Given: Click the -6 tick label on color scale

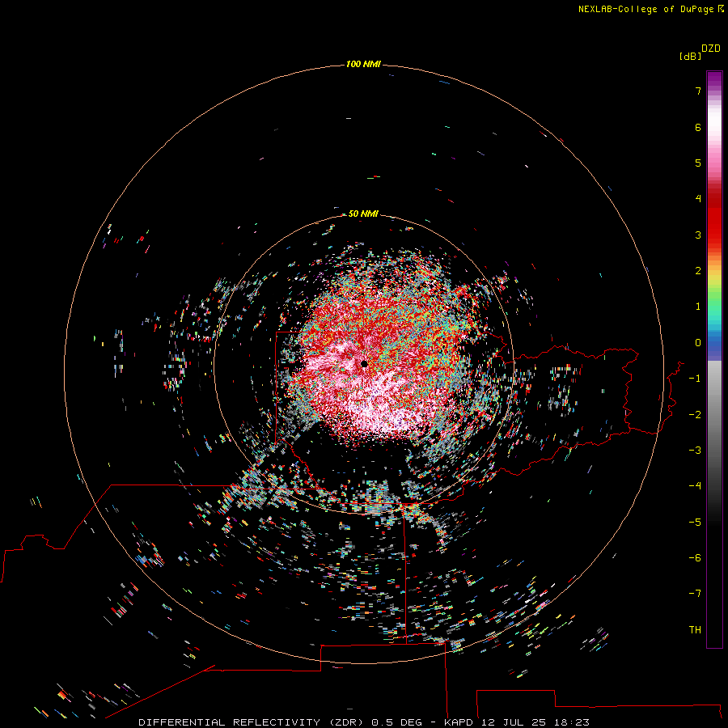Looking at the screenshot, I should click(x=695, y=558).
